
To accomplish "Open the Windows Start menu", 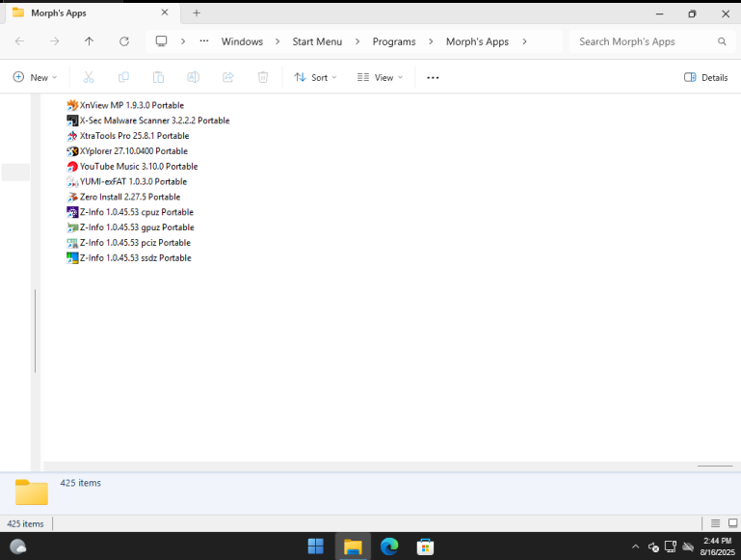I will click(316, 547).
